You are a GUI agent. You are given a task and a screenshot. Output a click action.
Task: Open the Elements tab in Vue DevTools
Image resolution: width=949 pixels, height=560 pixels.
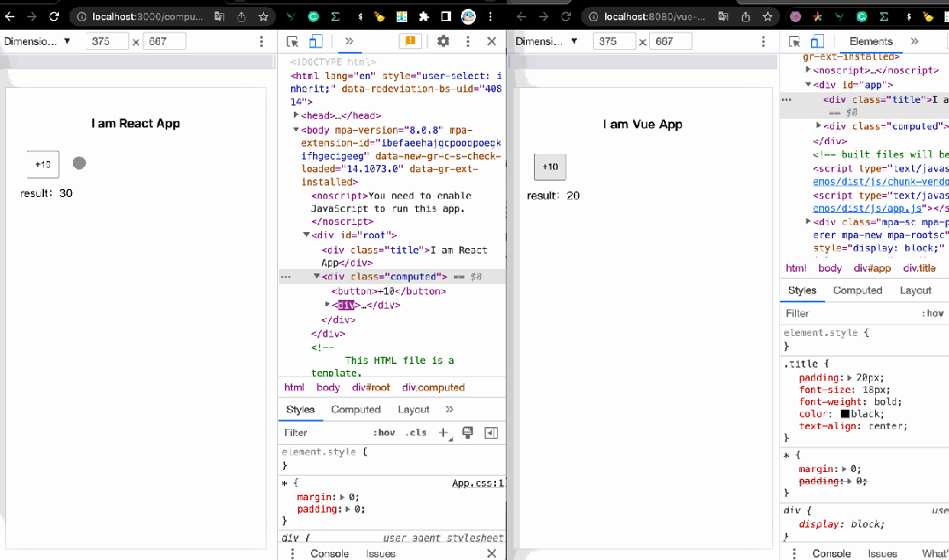point(871,41)
